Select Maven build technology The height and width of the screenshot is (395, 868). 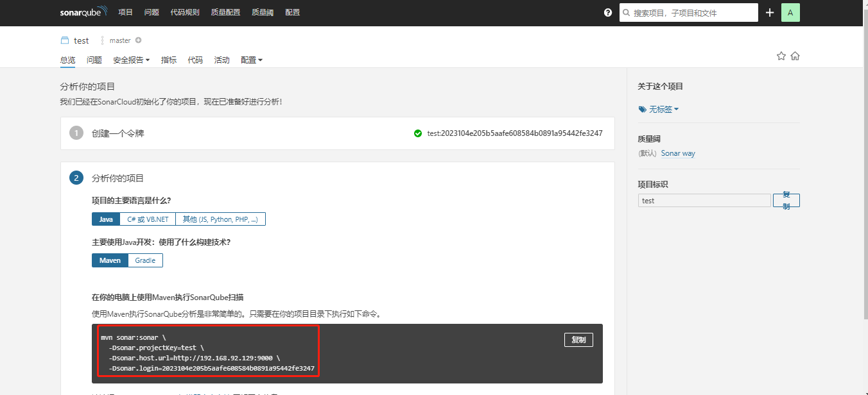tap(110, 260)
